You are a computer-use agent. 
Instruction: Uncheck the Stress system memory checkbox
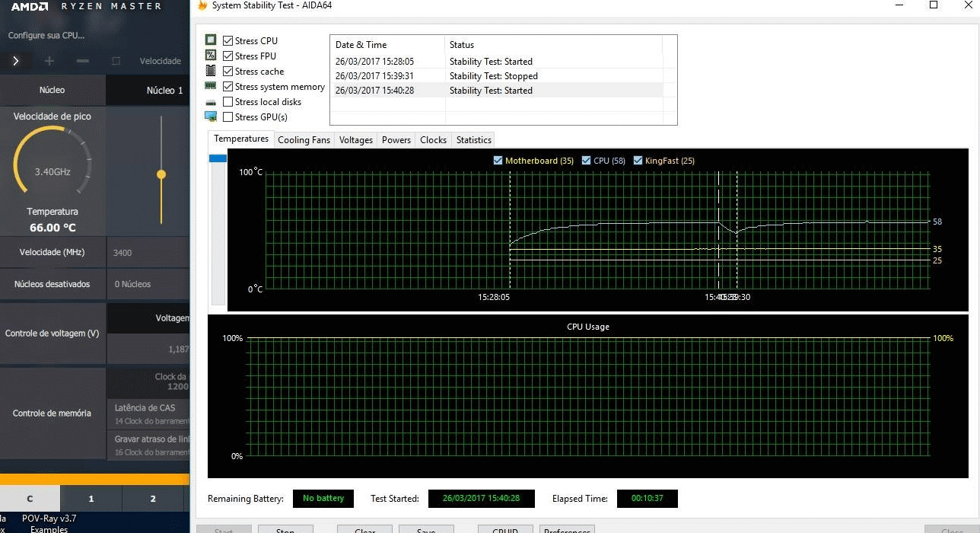(228, 86)
